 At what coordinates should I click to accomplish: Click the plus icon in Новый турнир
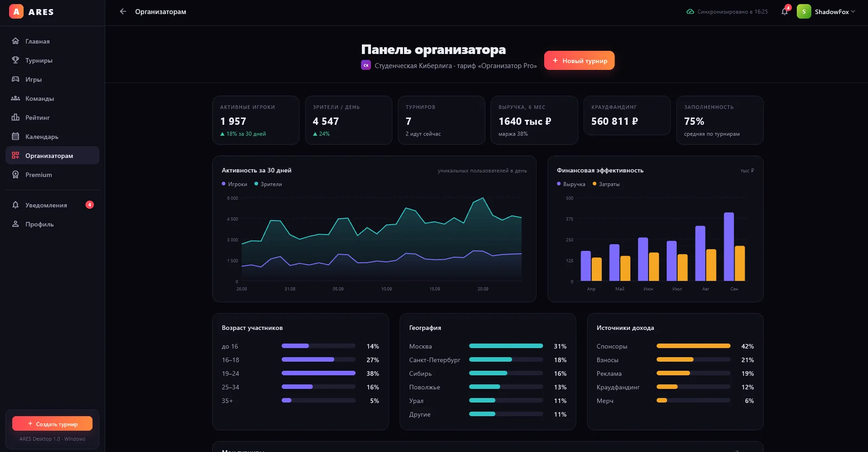pyautogui.click(x=555, y=60)
